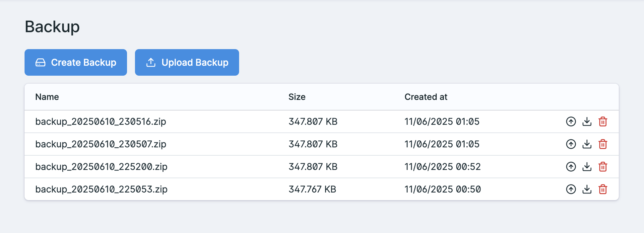This screenshot has height=233, width=644.
Task: Select the file name backup_20250610_230516.zip
Action: pos(101,122)
